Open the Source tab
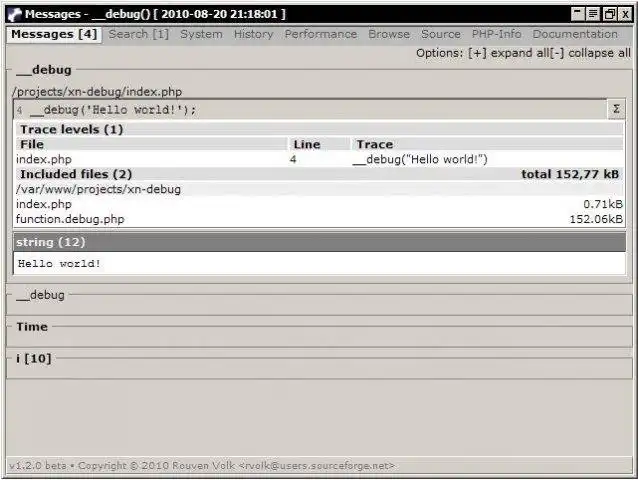 441,34
